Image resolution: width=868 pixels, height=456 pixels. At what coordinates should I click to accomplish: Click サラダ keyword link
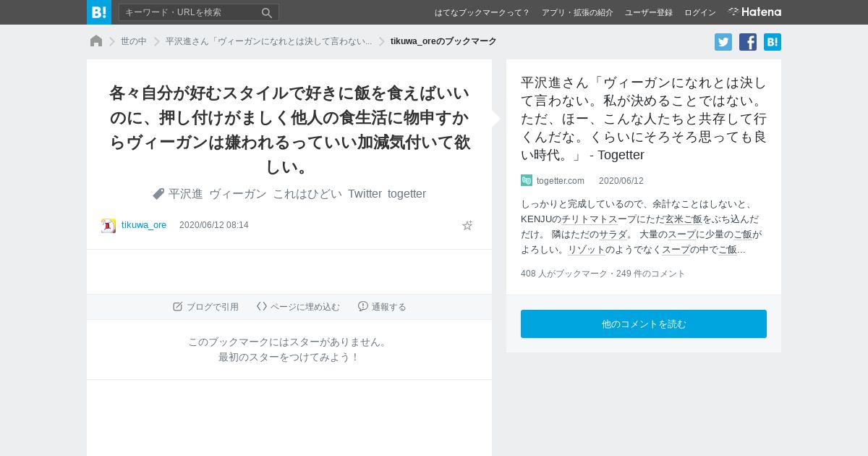click(612, 235)
